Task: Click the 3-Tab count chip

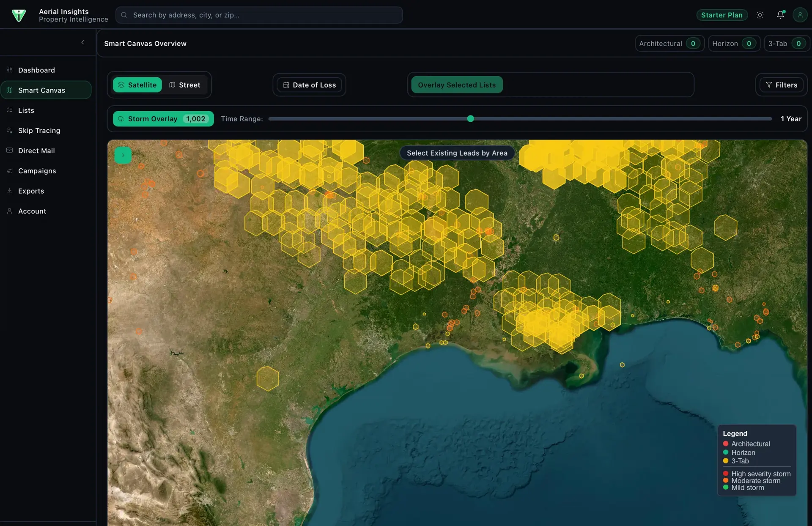Action: pyautogui.click(x=787, y=44)
